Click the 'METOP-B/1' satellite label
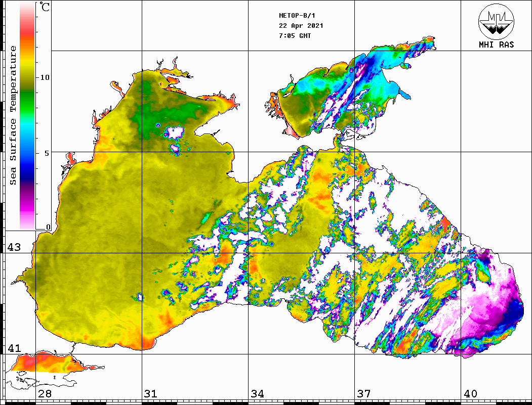The image size is (532, 405). (x=297, y=16)
